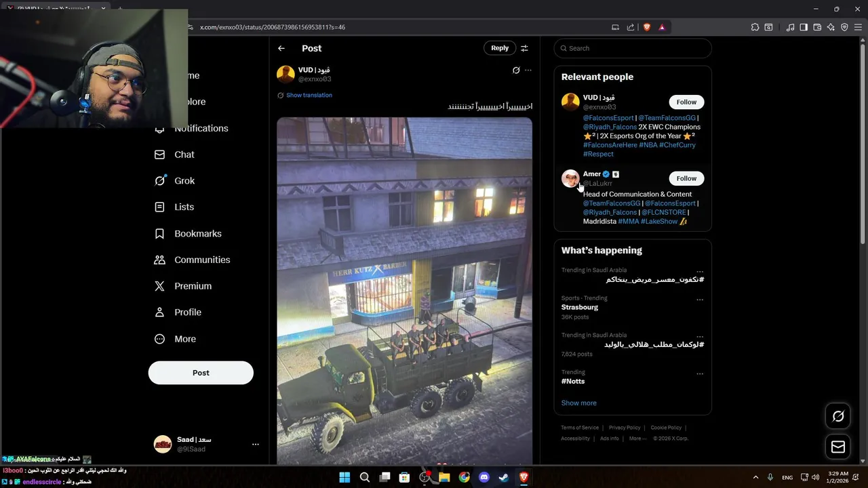
Task: Open Steam from taskbar
Action: tap(504, 477)
